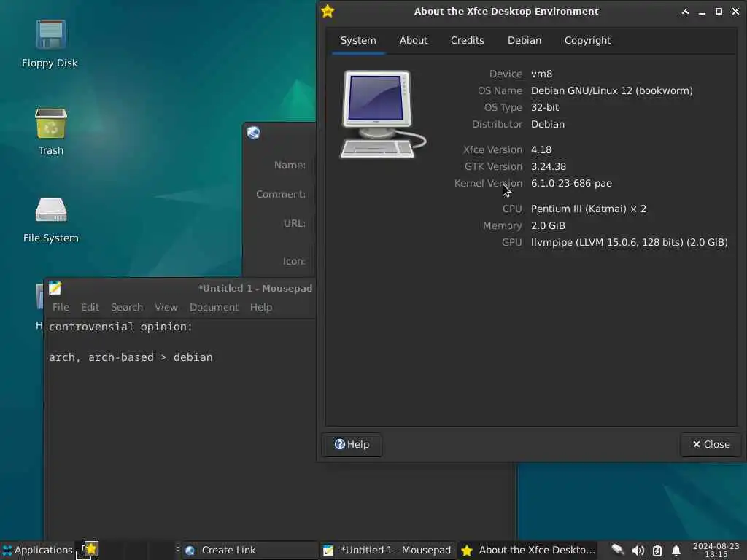The width and height of the screenshot is (747, 560).
Task: Open the Mousepad Document menu
Action: (x=214, y=307)
